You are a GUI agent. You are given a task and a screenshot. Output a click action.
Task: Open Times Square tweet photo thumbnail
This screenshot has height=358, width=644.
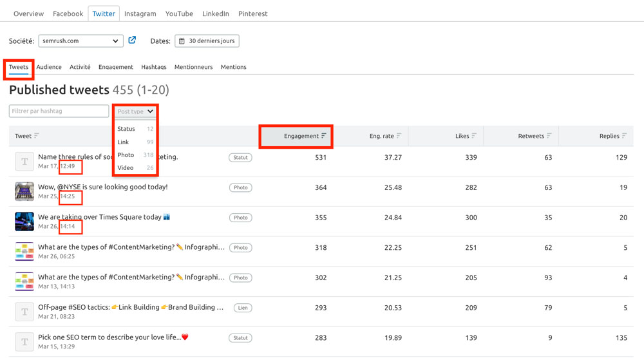24,221
